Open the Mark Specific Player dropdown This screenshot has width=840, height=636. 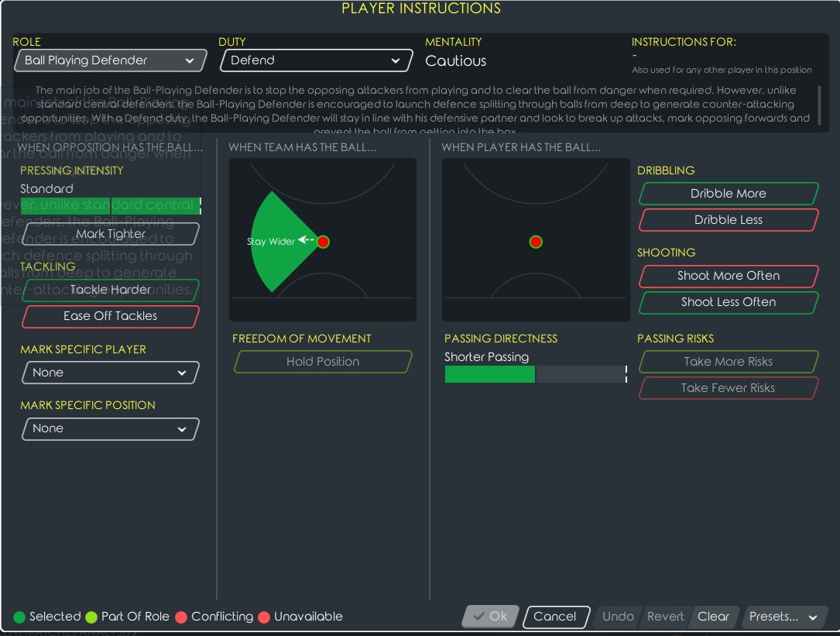click(110, 373)
